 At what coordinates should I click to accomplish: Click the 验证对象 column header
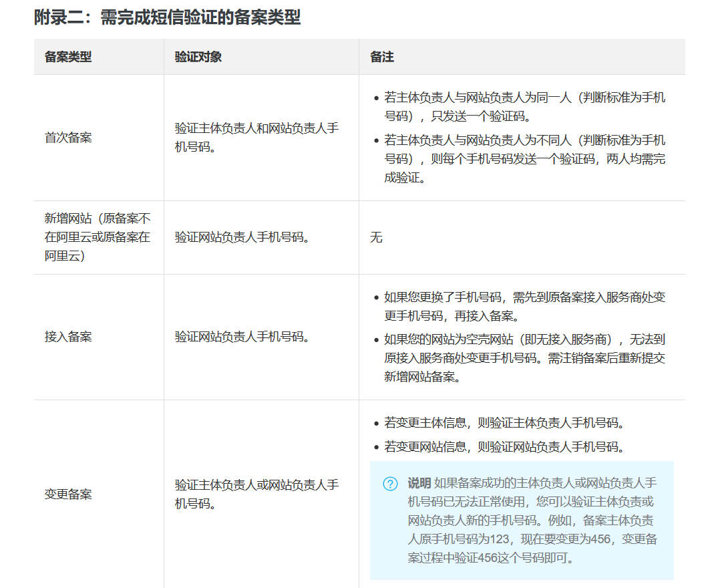click(x=198, y=57)
